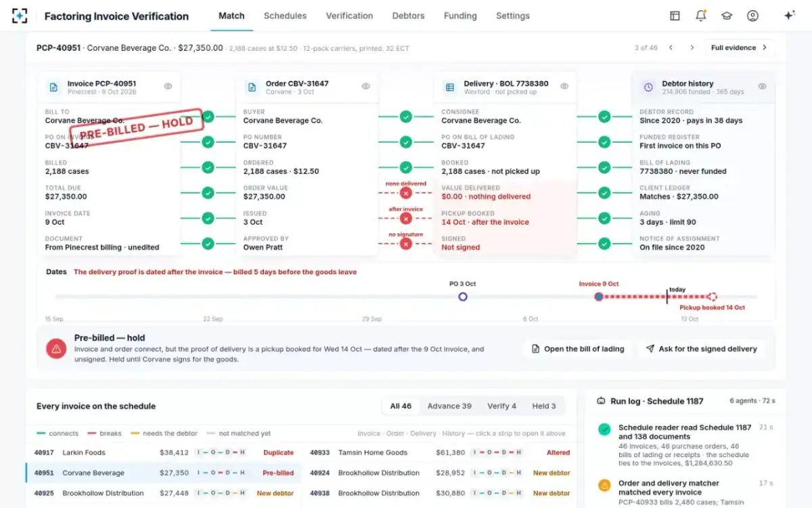Image resolution: width=812 pixels, height=508 pixels.
Task: Select the 40938 Brookhollow Distribution row
Action: coord(440,493)
